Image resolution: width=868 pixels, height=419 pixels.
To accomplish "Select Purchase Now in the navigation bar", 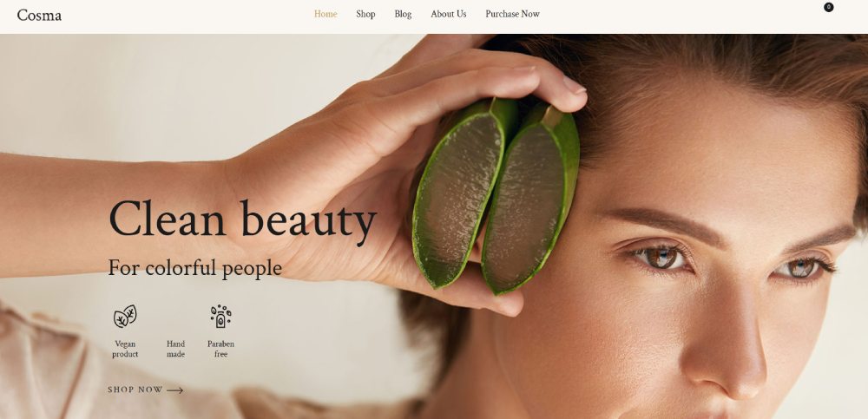I will point(513,14).
